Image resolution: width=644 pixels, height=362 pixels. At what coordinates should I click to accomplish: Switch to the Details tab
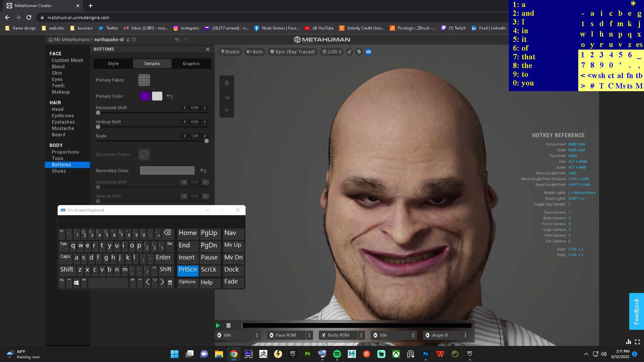coord(152,64)
